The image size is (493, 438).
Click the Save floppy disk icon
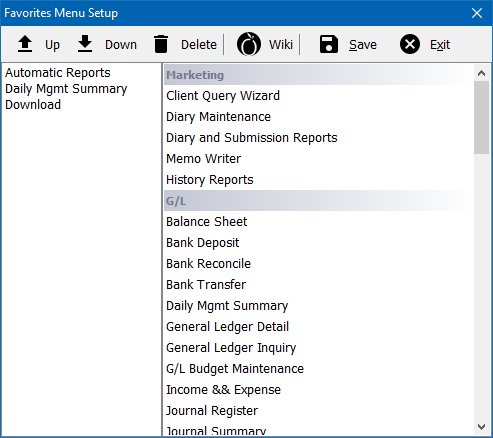329,44
